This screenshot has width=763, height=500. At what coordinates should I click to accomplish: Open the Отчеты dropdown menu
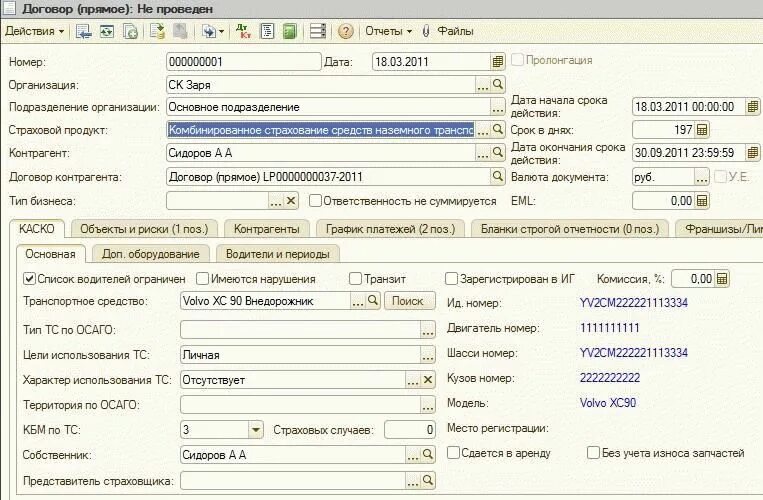click(x=388, y=31)
